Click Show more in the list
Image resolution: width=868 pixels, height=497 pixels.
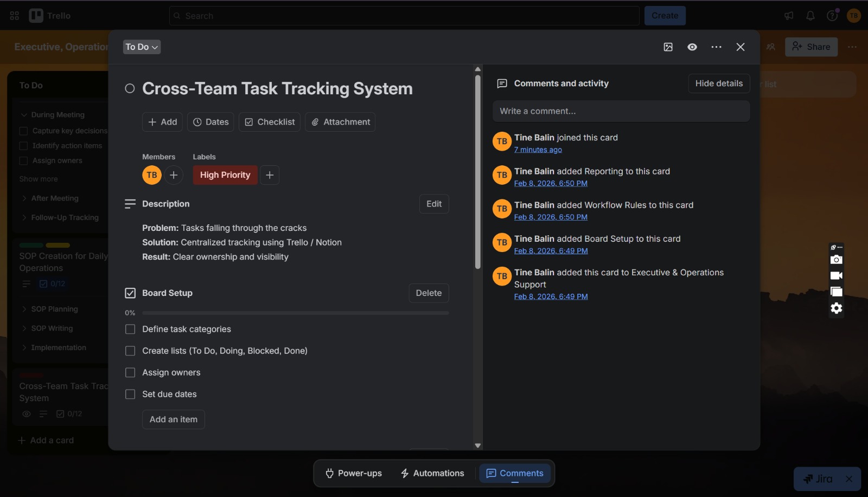tap(39, 179)
